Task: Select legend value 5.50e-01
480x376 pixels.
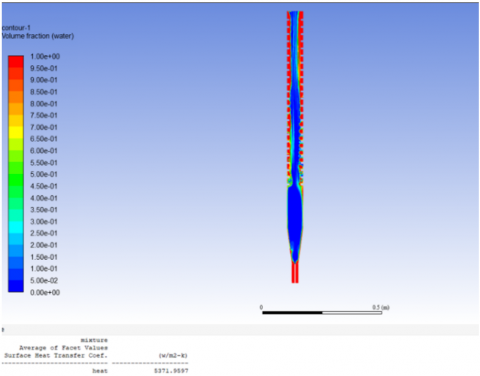Action: pyautogui.click(x=44, y=163)
